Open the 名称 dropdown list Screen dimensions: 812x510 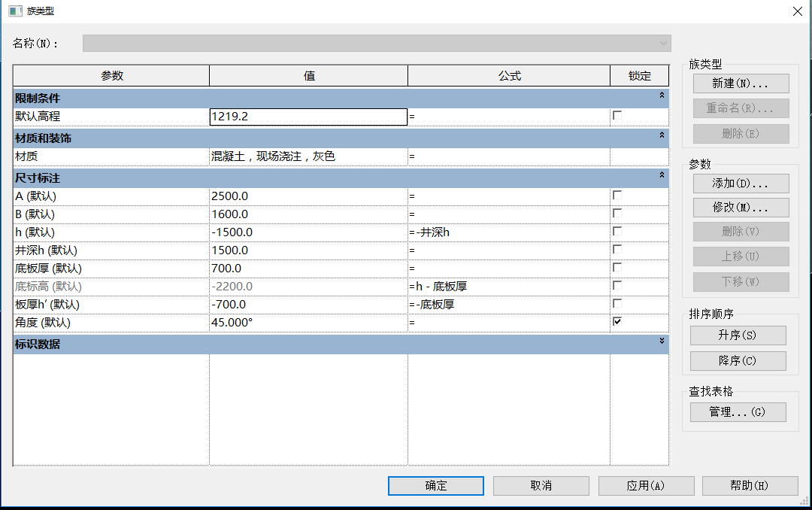(x=663, y=44)
